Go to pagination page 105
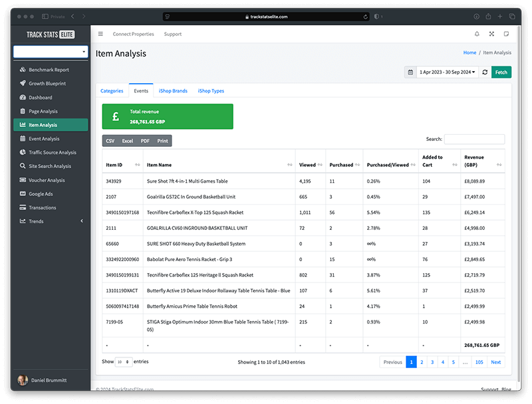 pyautogui.click(x=479, y=362)
